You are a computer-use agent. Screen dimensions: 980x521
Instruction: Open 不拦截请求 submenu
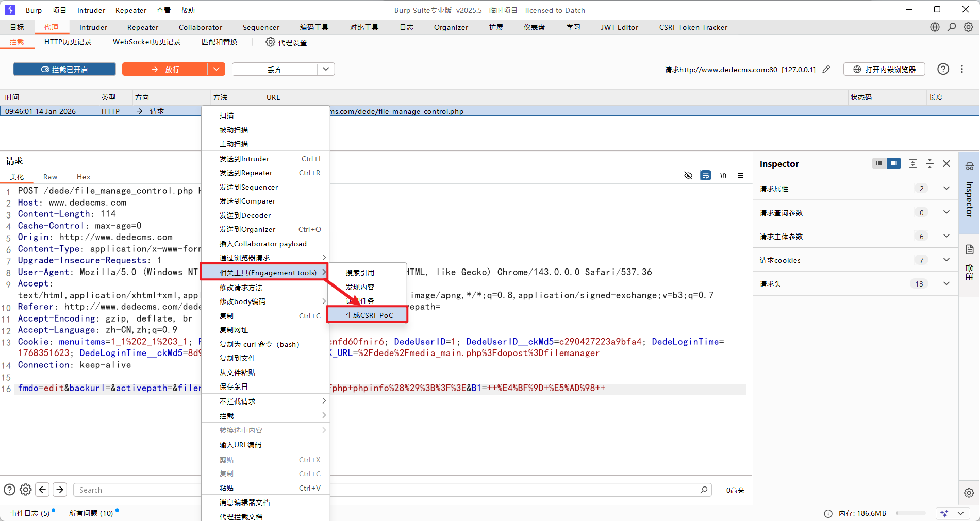point(265,401)
